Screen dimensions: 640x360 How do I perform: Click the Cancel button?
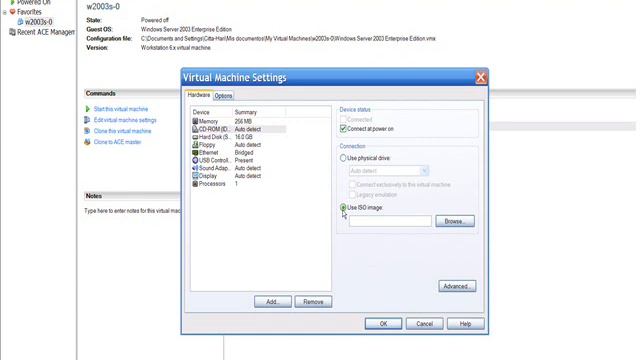point(424,324)
